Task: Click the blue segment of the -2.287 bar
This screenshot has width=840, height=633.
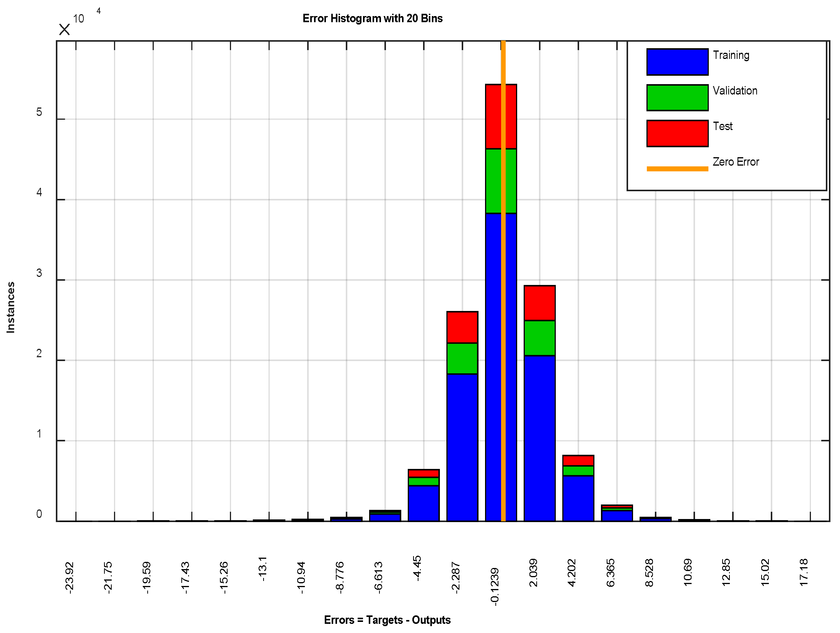Action: coord(462,447)
